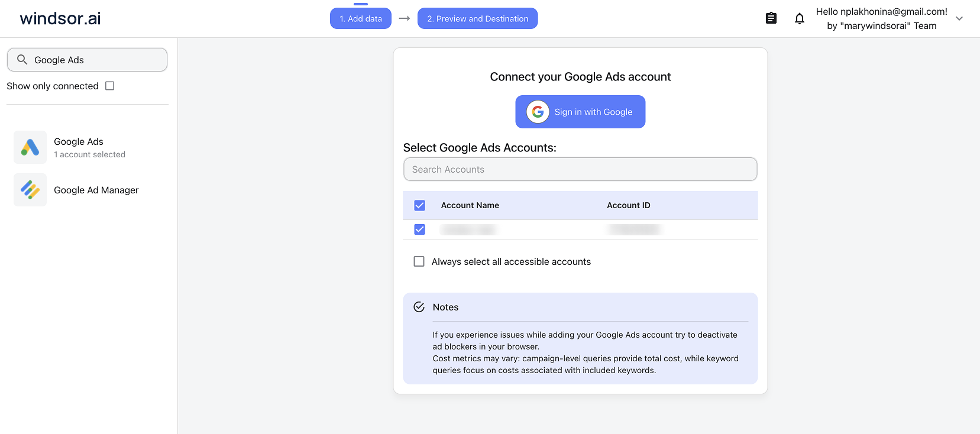Select Google Ads in connector list
The height and width of the screenshot is (434, 980).
89,147
